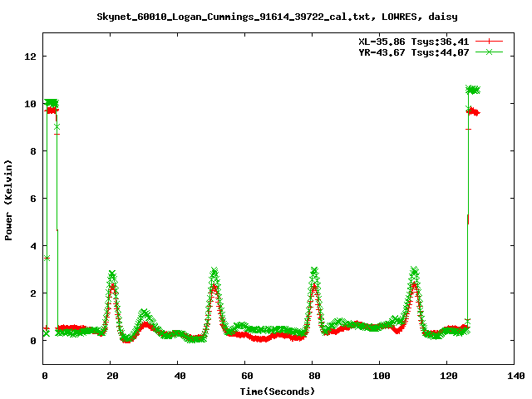Click the green peak near 80 seconds

tap(314, 272)
